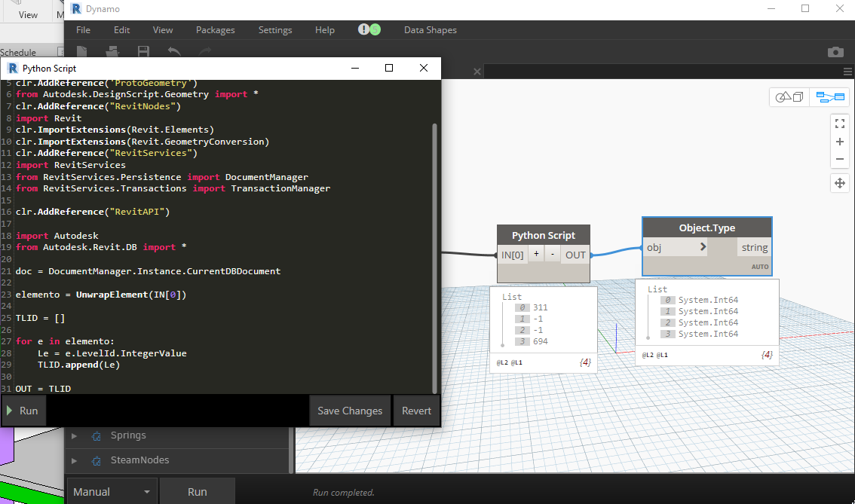Click the item count {4} under Python Script
855x504 pixels.
tap(585, 362)
